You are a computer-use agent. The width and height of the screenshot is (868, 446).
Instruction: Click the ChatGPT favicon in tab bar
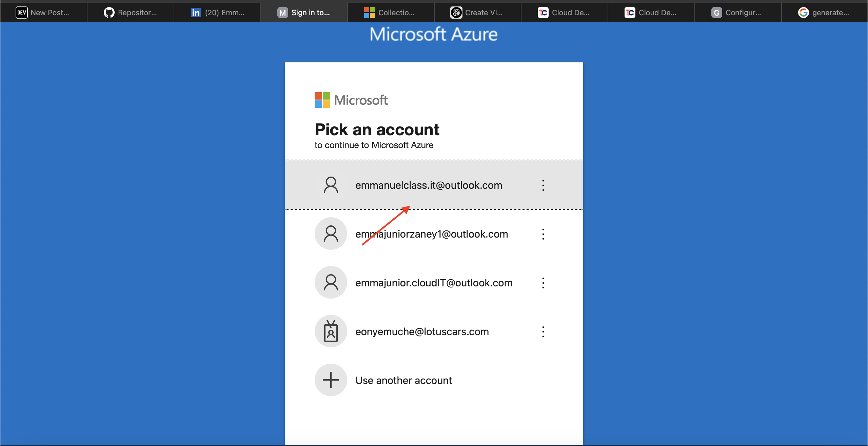coord(456,13)
